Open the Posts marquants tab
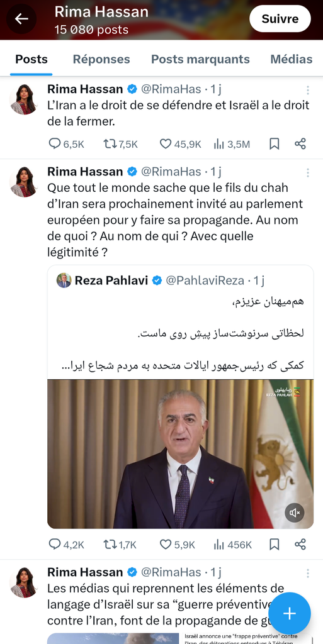 coord(200,59)
